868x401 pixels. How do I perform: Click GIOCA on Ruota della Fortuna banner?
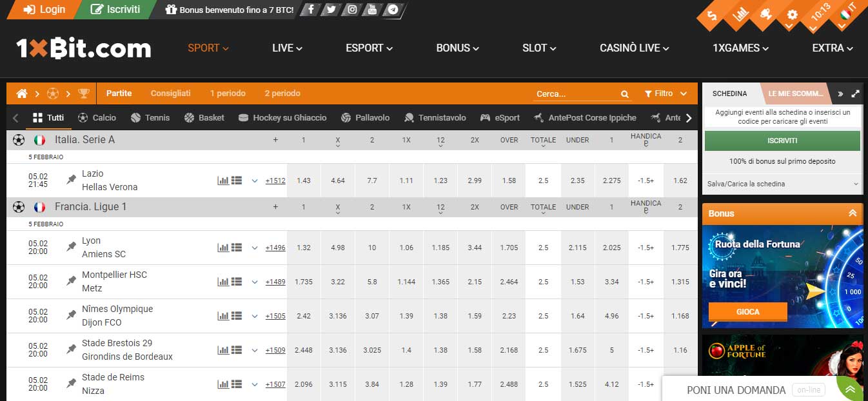pos(748,311)
